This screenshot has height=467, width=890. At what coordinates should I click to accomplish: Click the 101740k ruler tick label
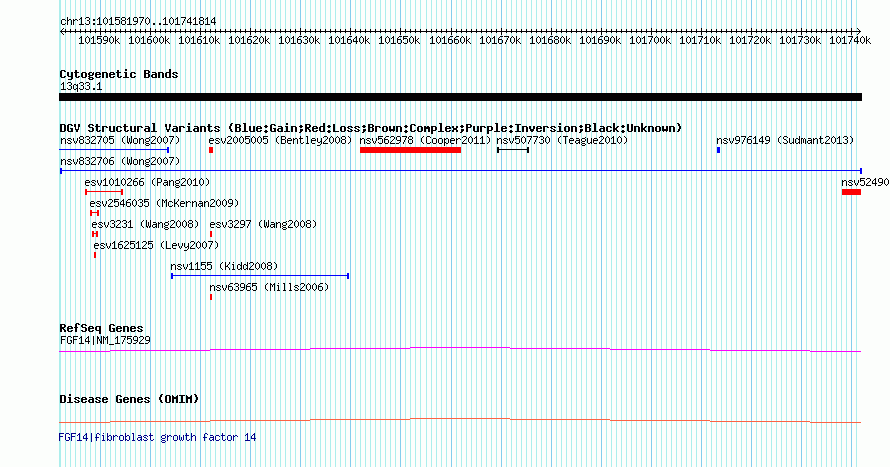(x=850, y=40)
